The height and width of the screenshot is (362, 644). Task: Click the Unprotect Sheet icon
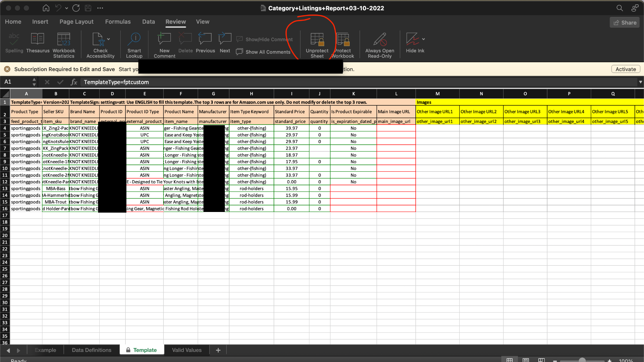coord(317,40)
